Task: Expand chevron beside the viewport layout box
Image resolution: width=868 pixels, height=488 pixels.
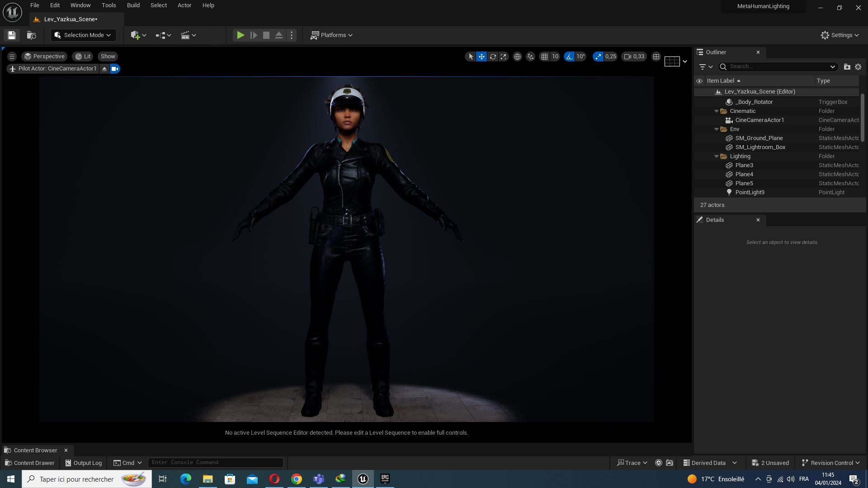Action: tap(684, 61)
